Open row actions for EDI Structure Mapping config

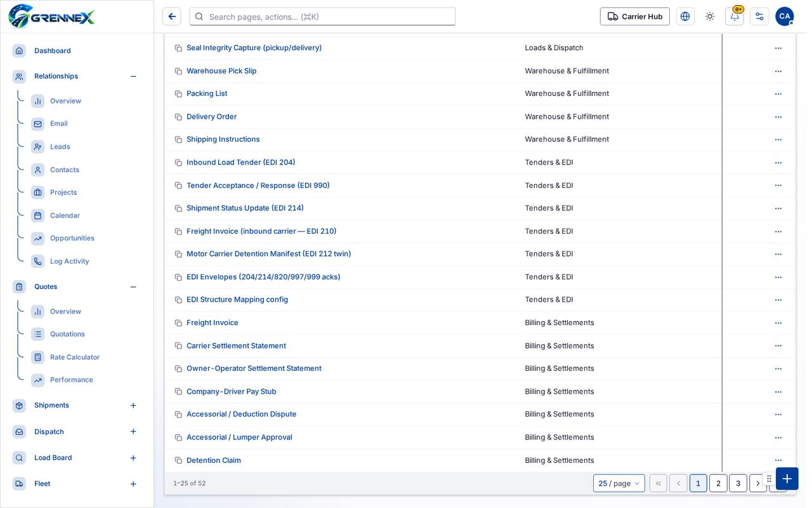(778, 300)
